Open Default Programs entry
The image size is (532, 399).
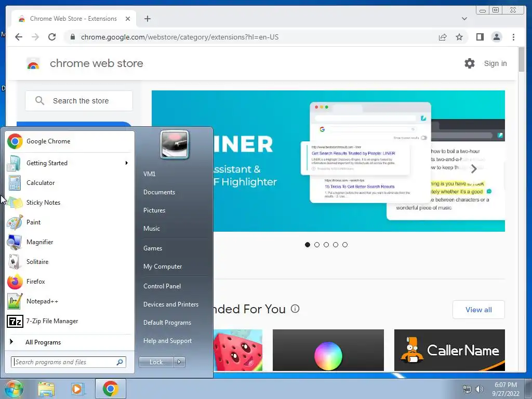pyautogui.click(x=167, y=323)
